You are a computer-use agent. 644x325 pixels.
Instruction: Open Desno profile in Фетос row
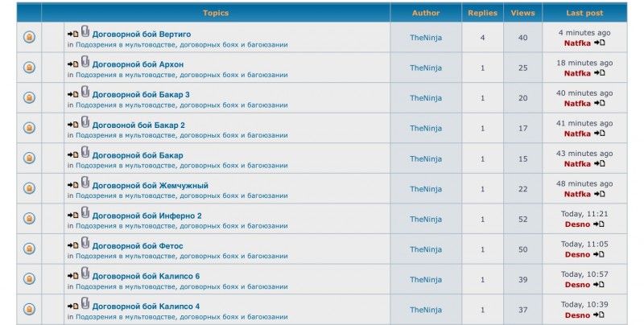577,254
